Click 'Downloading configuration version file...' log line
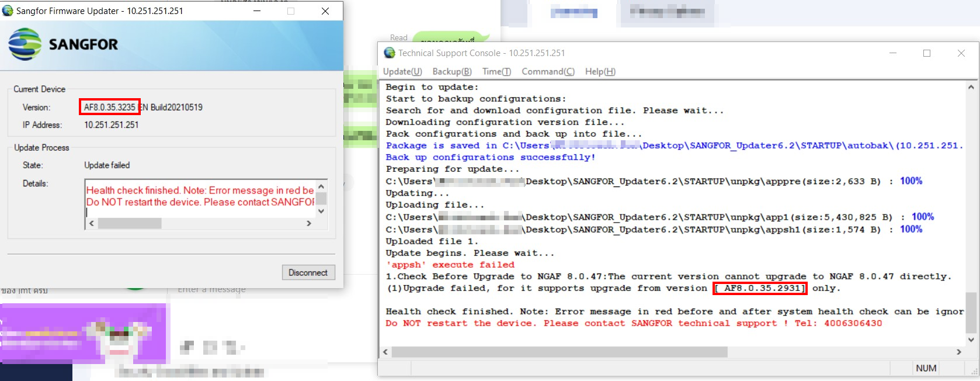The image size is (980, 381). pyautogui.click(x=505, y=122)
